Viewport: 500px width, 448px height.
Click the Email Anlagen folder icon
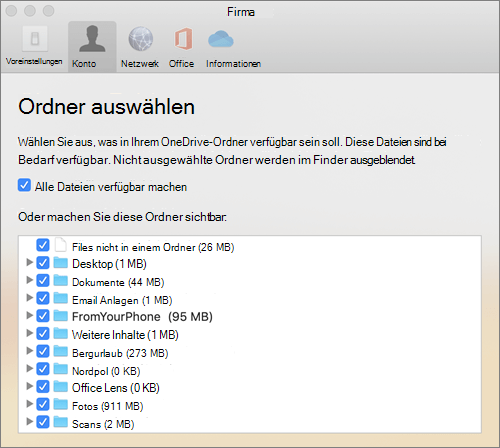pyautogui.click(x=61, y=298)
